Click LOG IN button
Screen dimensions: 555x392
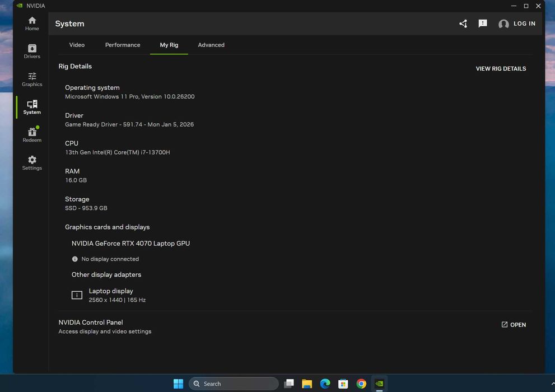524,24
